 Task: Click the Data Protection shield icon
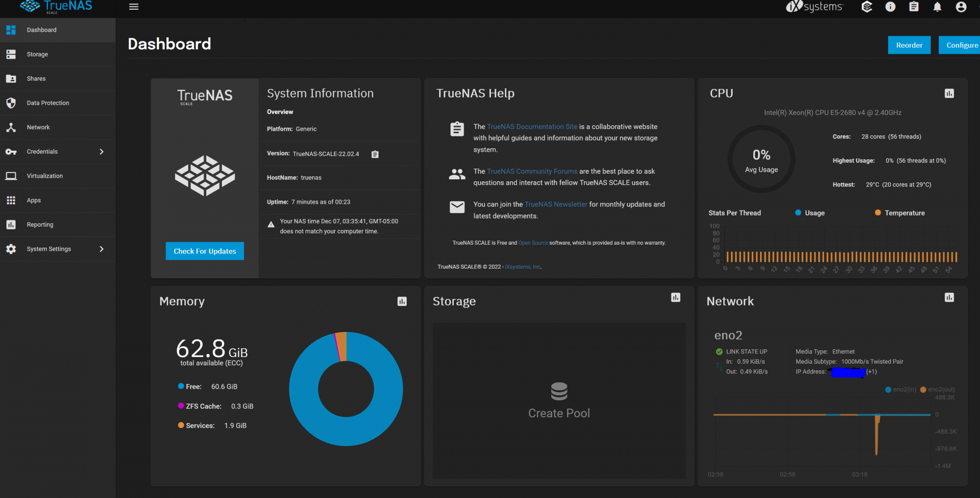[11, 103]
